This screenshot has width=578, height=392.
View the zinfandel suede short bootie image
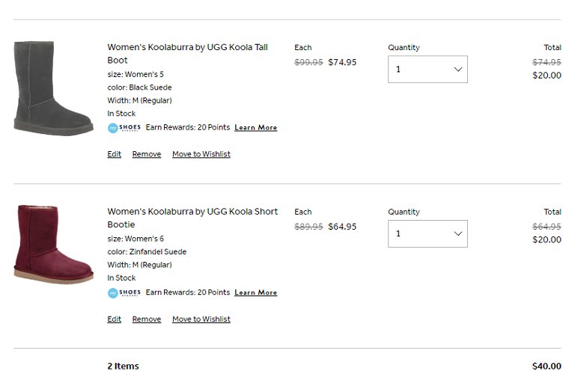click(53, 245)
